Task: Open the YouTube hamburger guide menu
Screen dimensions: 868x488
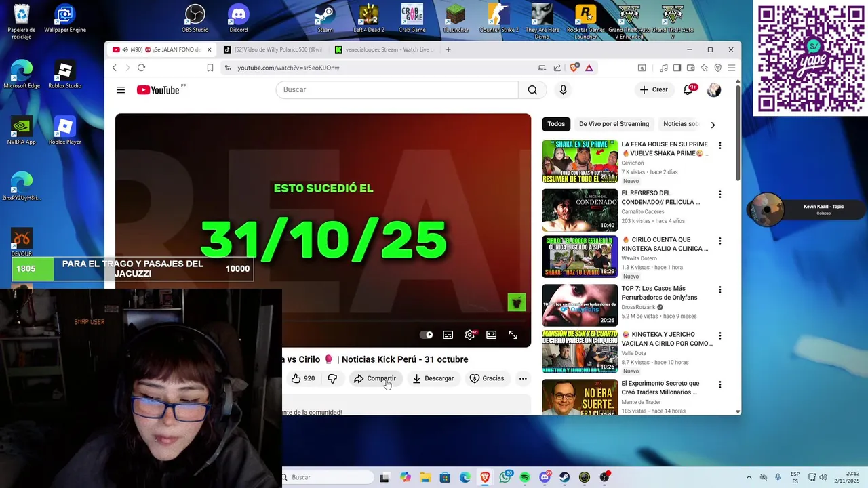Action: tap(121, 90)
